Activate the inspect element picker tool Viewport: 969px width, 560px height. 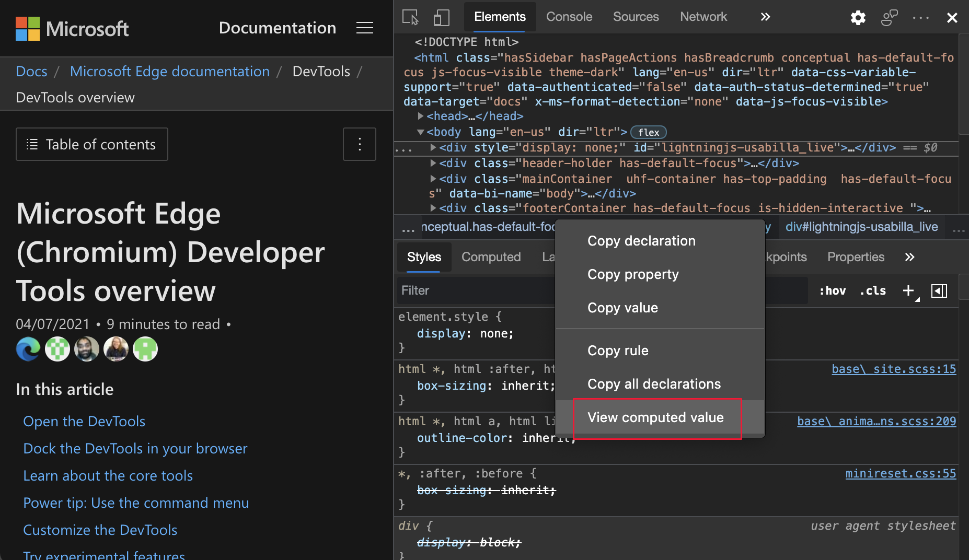pyautogui.click(x=410, y=17)
